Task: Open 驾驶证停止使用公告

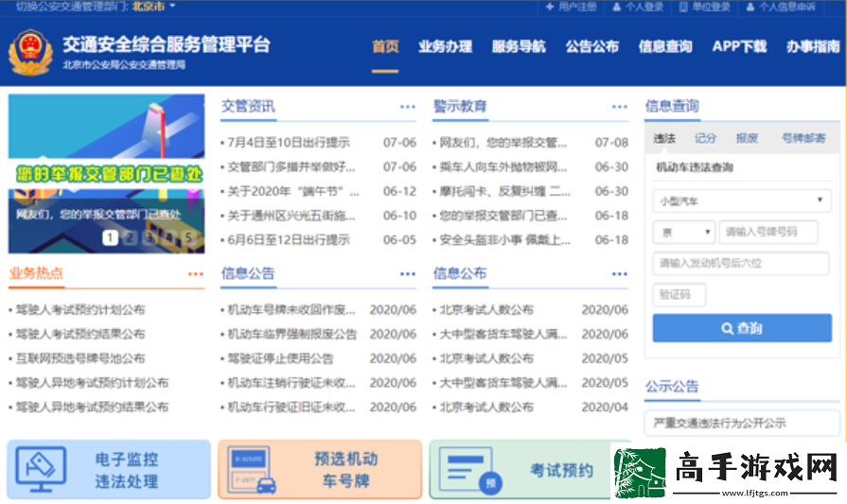Action: [x=280, y=358]
